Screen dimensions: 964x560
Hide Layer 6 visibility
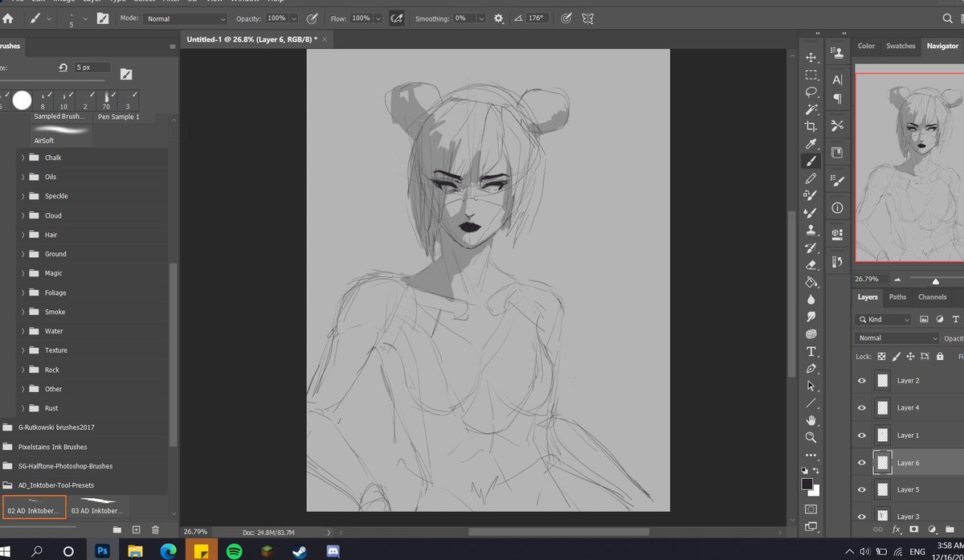(862, 463)
